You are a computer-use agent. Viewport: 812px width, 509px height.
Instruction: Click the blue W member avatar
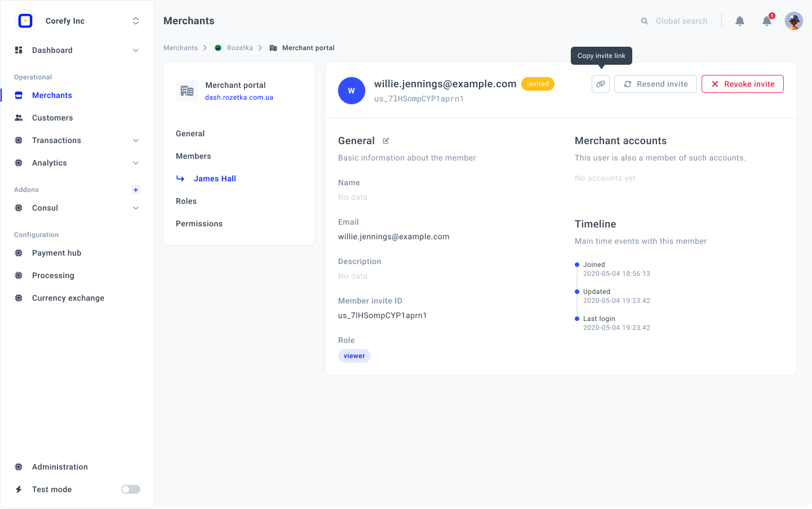pyautogui.click(x=352, y=91)
